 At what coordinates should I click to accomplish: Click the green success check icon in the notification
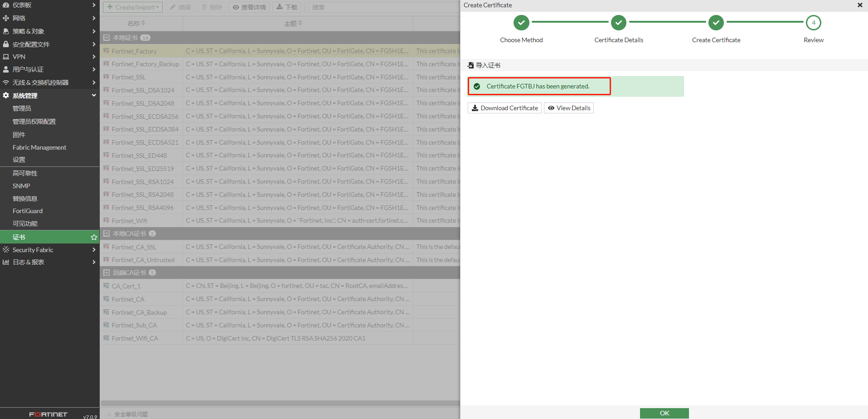click(x=477, y=86)
